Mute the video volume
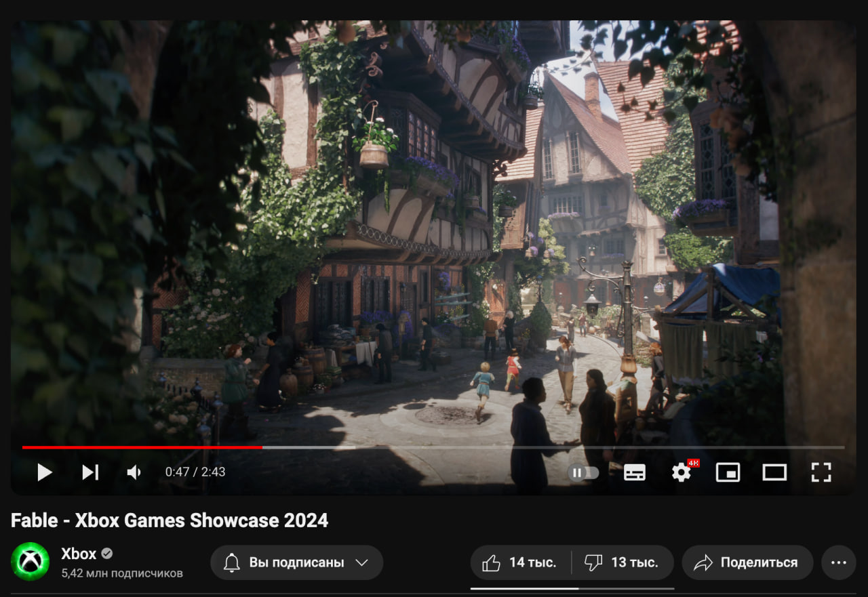The width and height of the screenshot is (868, 597). 134,472
